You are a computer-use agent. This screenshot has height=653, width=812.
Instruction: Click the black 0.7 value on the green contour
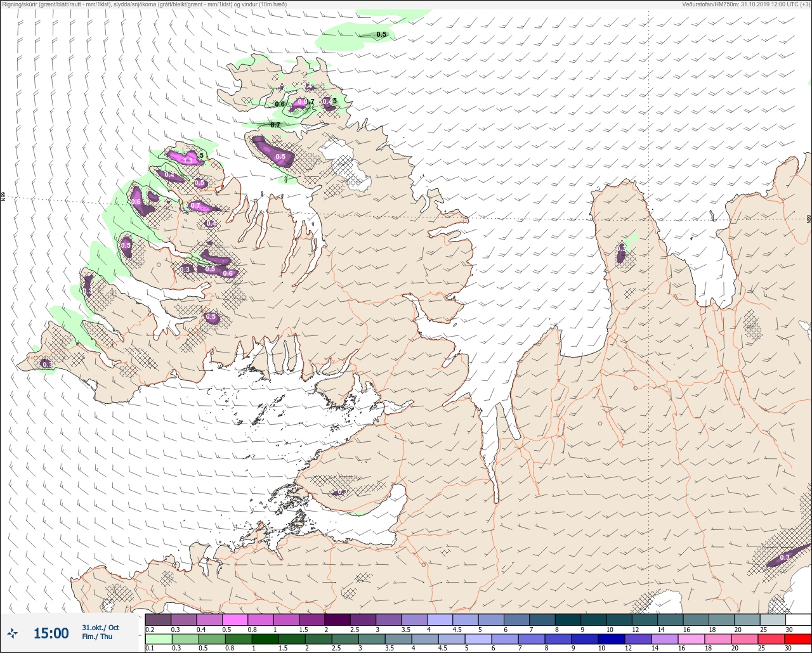(275, 125)
